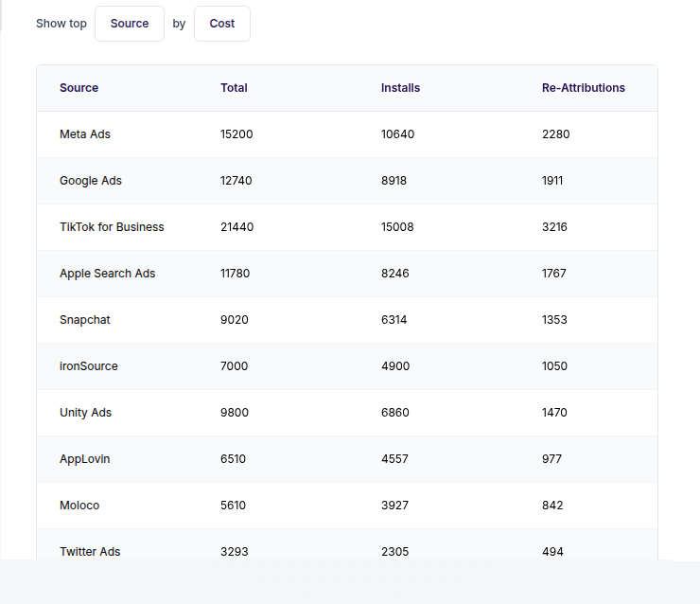The width and height of the screenshot is (700, 604).
Task: Click Moloco re-attributions value 842
Action: click(552, 506)
